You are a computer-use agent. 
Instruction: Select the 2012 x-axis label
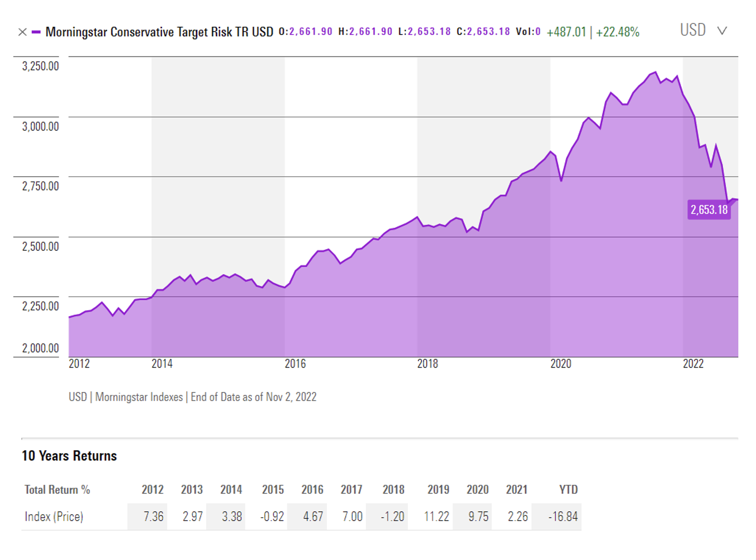tap(79, 364)
